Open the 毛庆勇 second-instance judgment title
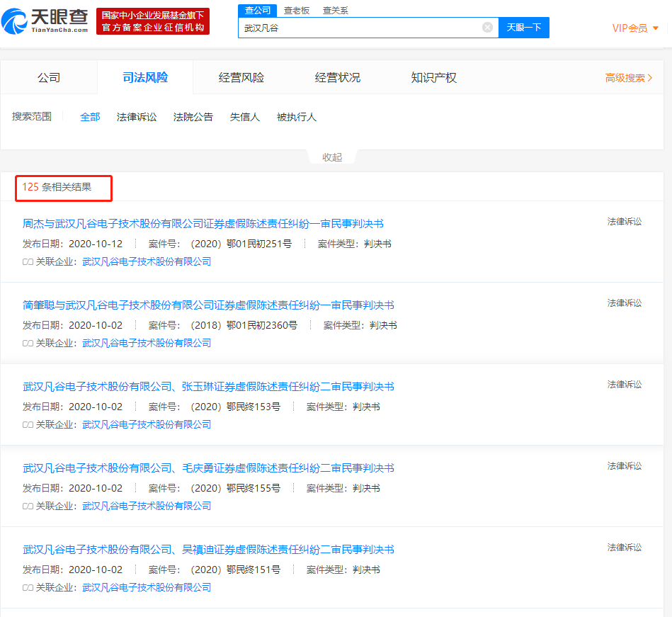The height and width of the screenshot is (617, 672). coord(208,468)
